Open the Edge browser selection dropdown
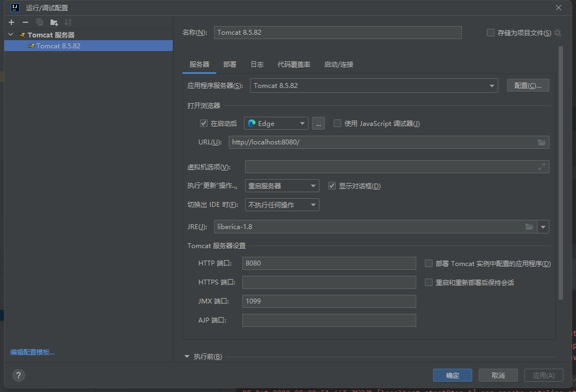 pyautogui.click(x=276, y=123)
